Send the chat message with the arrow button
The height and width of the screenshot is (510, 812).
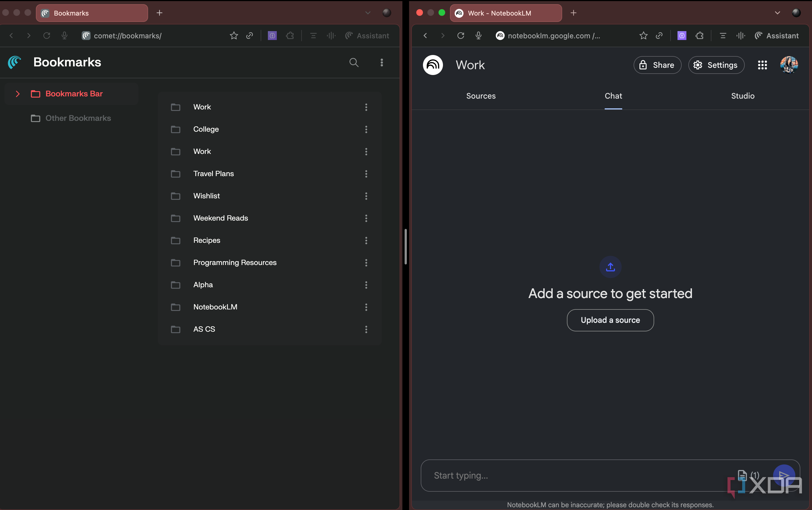click(784, 475)
